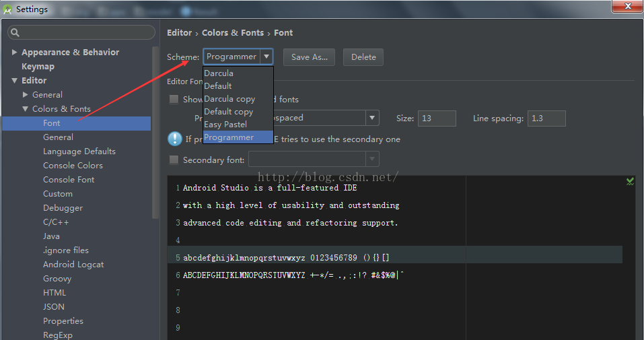
Task: Open .ignore files color settings
Action: click(66, 250)
